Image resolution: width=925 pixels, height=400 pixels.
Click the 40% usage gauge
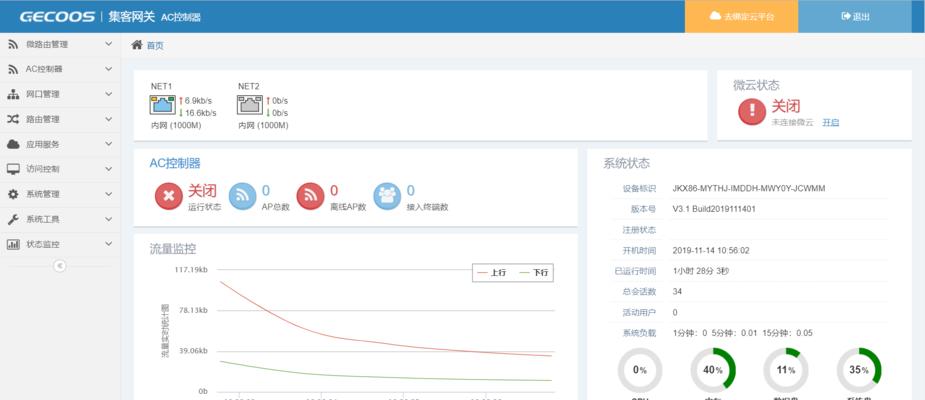point(713,371)
